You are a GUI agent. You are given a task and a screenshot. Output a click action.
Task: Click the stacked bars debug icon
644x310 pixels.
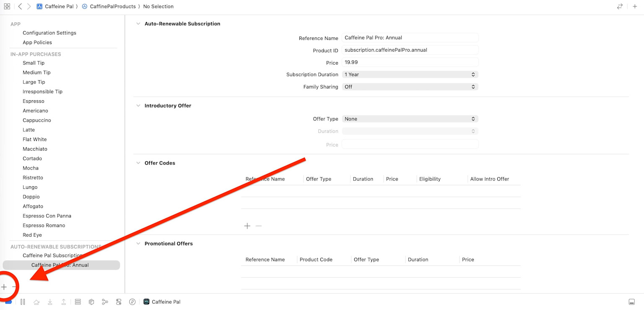click(78, 302)
